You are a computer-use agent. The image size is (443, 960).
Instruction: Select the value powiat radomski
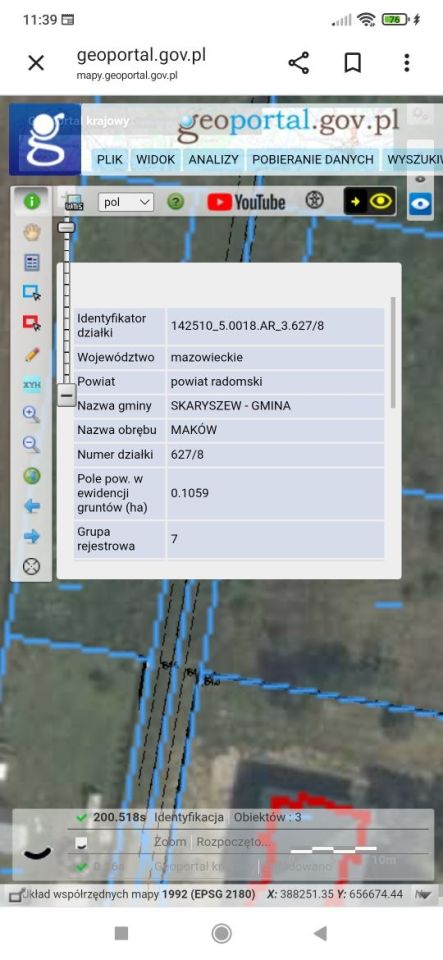pyautogui.click(x=217, y=381)
